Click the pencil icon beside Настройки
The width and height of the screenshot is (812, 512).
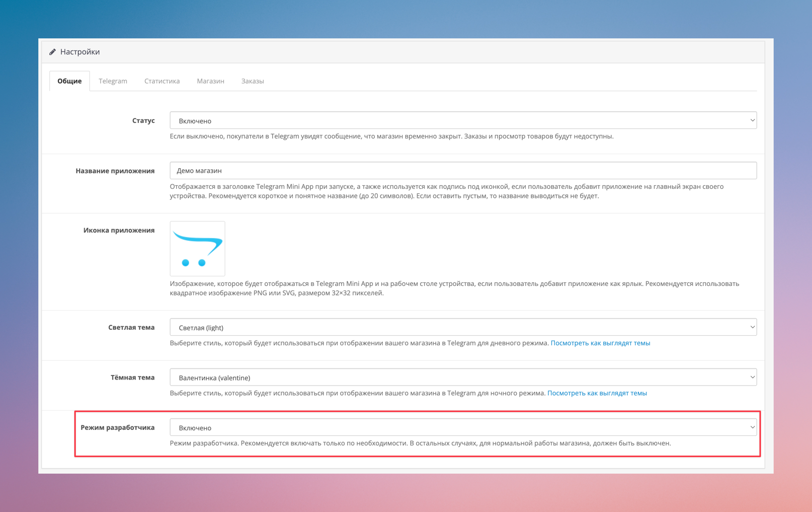(52, 52)
